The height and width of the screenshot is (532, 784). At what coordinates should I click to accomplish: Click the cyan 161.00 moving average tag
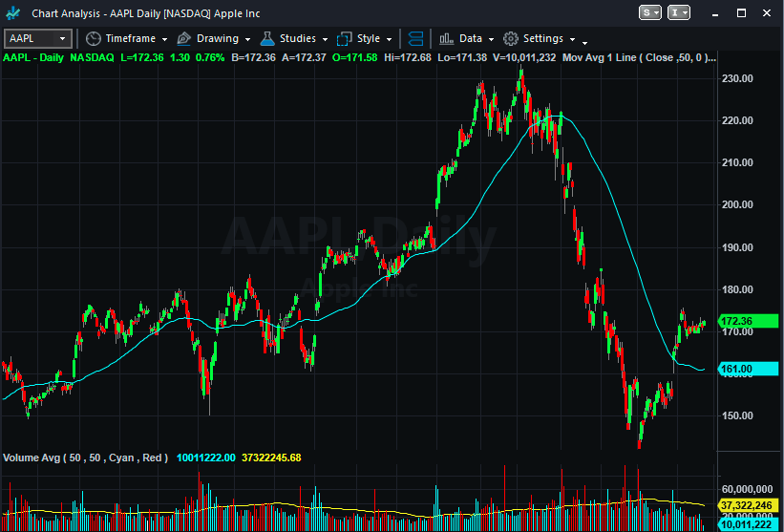[749, 369]
